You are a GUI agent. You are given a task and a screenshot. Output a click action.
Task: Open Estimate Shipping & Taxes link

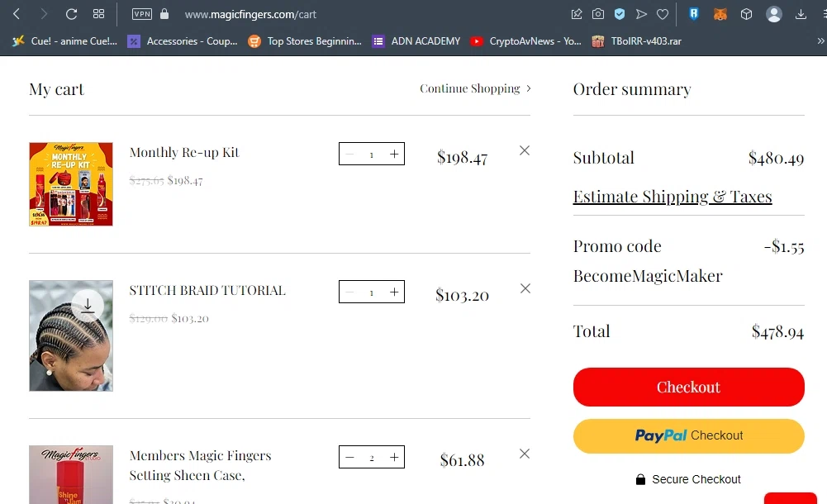(673, 197)
